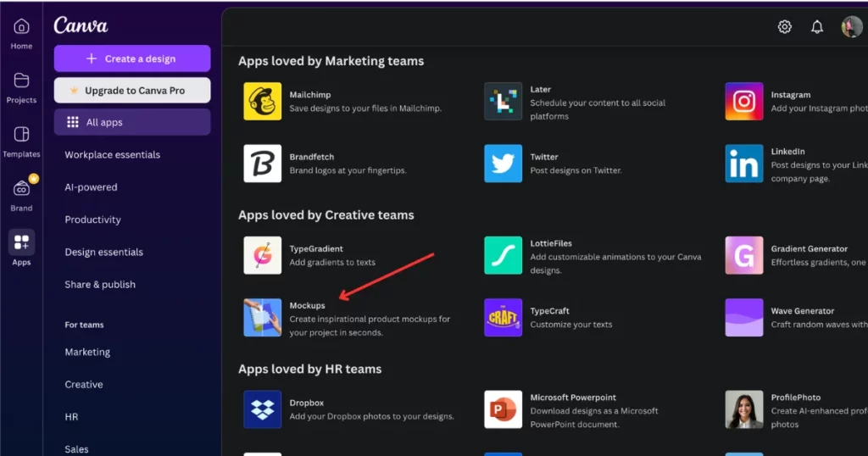The width and height of the screenshot is (868, 456).
Task: Open the Microsoft Powerpoint app icon
Action: [x=504, y=409]
